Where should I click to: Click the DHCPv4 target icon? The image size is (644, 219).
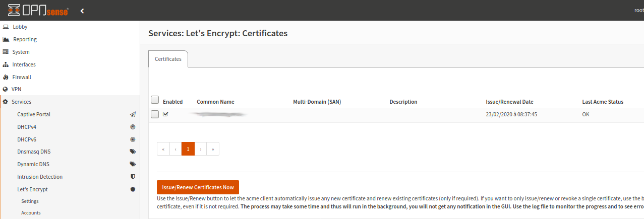point(133,127)
